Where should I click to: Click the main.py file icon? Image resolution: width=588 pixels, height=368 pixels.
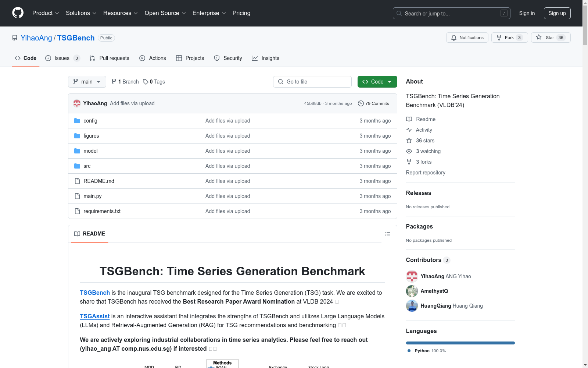(x=77, y=196)
